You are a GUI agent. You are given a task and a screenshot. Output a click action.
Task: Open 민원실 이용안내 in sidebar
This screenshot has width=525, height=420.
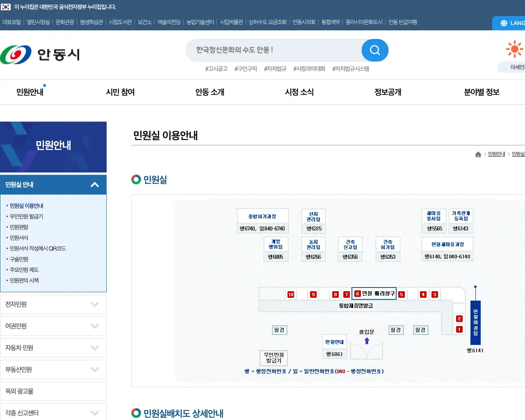pyautogui.click(x=26, y=206)
